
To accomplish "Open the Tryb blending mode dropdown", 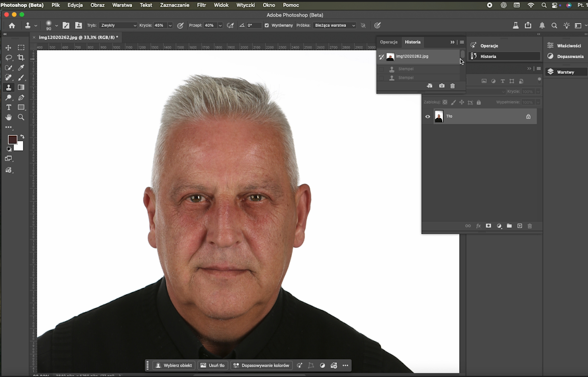I will point(118,25).
